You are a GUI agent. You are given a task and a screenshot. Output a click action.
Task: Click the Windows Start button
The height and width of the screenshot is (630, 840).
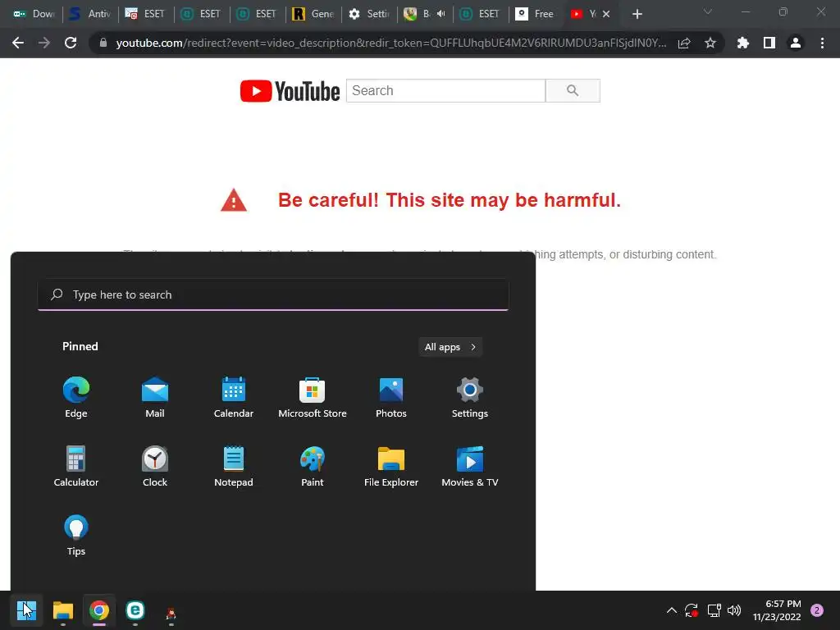(x=26, y=610)
